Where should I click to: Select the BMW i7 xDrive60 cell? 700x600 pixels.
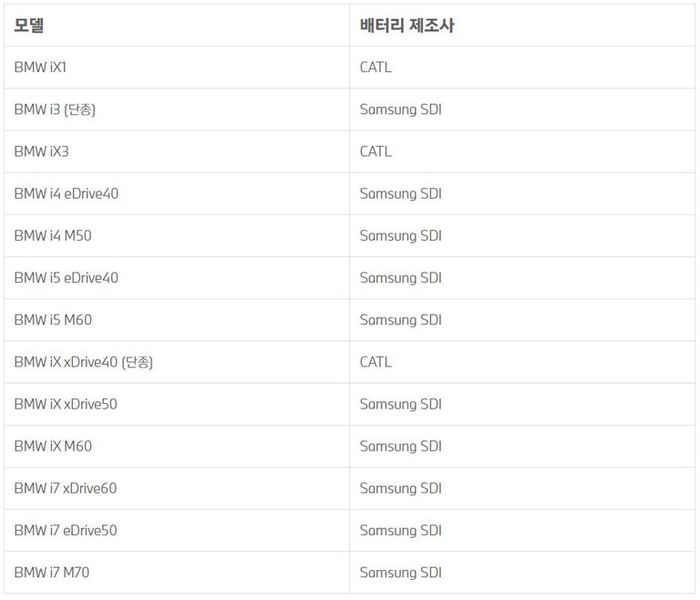pyautogui.click(x=66, y=488)
